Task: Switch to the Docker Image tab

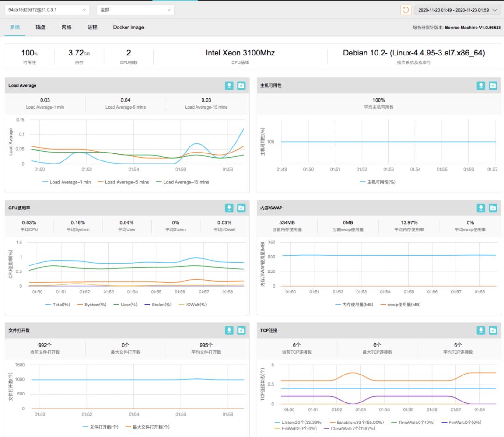Action: (129, 28)
